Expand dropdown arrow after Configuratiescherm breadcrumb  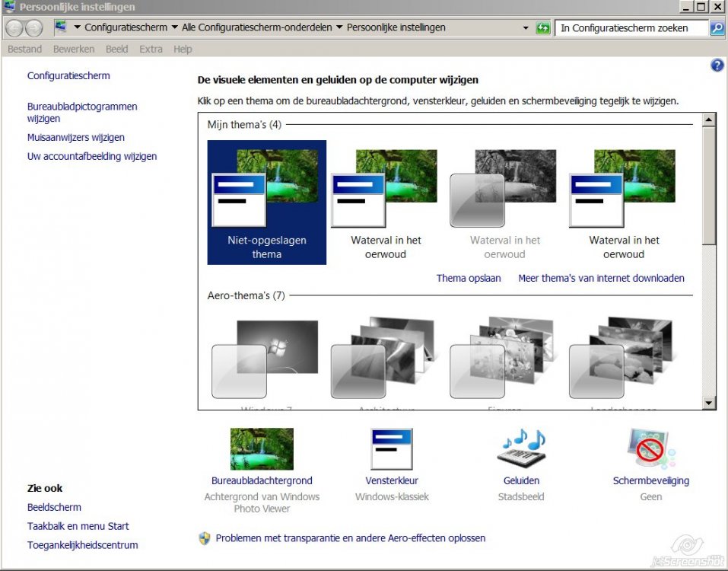click(174, 27)
